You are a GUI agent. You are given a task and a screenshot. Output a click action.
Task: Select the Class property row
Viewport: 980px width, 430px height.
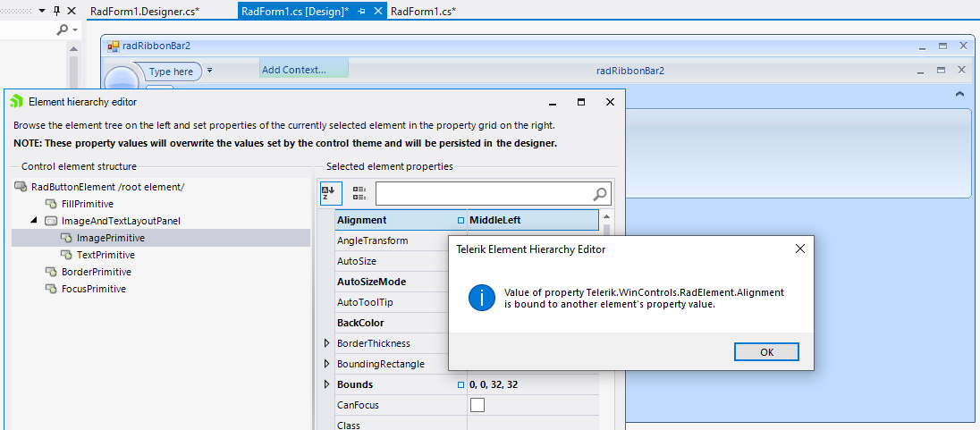pos(466,423)
